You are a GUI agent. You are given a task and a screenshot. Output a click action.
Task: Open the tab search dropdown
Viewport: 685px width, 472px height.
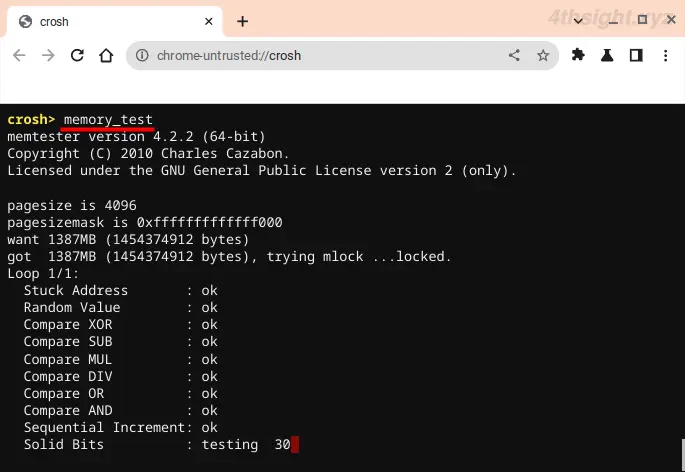tap(578, 21)
